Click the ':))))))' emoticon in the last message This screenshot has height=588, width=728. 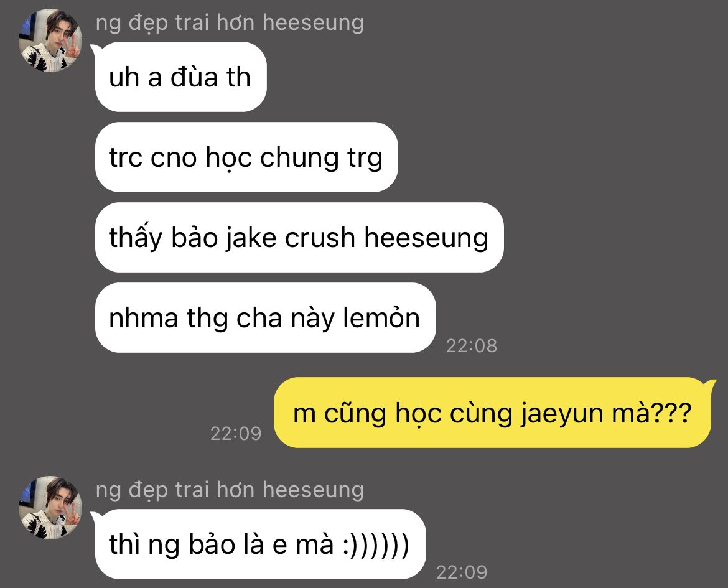[x=376, y=544]
